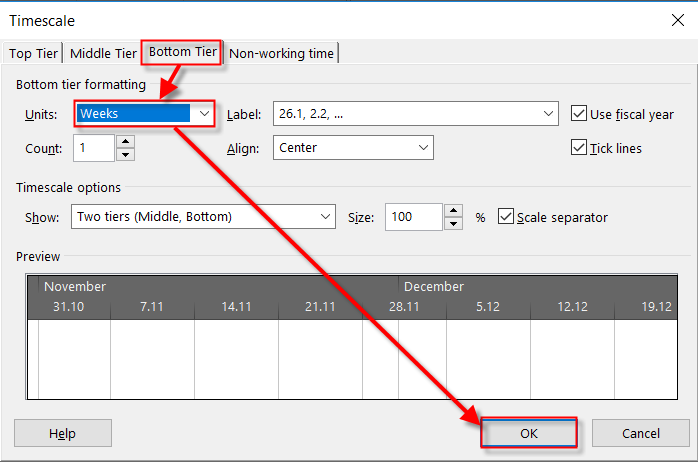The height and width of the screenshot is (462, 698).
Task: Disable the Tick lines checkbox
Action: coord(578,148)
